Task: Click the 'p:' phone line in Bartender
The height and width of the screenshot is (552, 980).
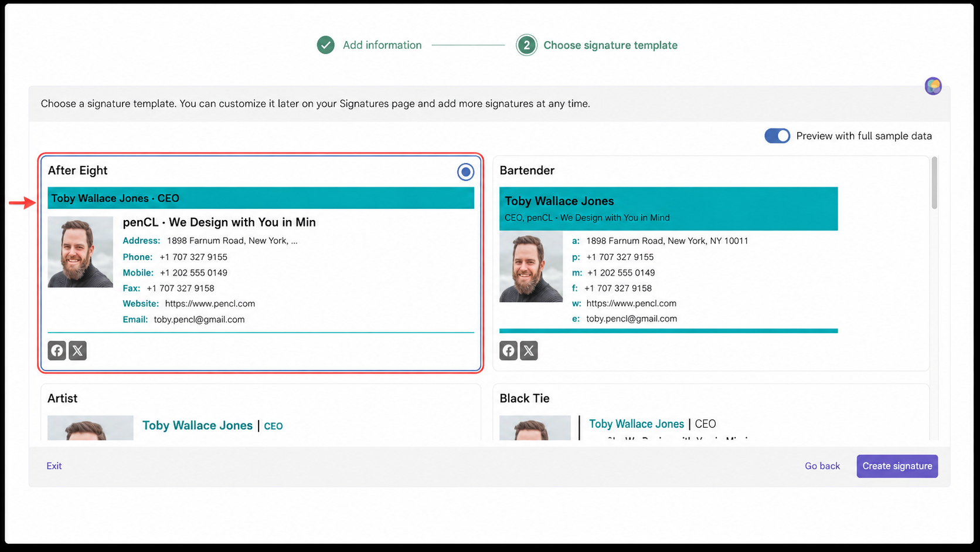Action: (612, 257)
